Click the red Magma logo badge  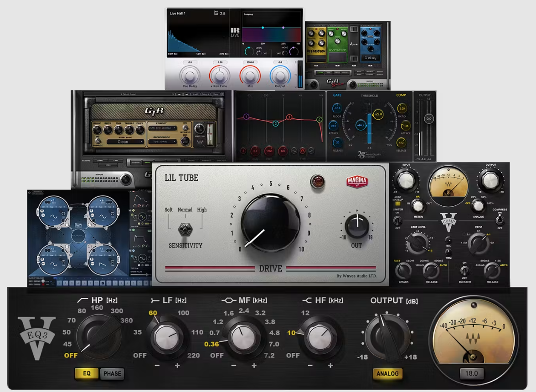tap(357, 181)
